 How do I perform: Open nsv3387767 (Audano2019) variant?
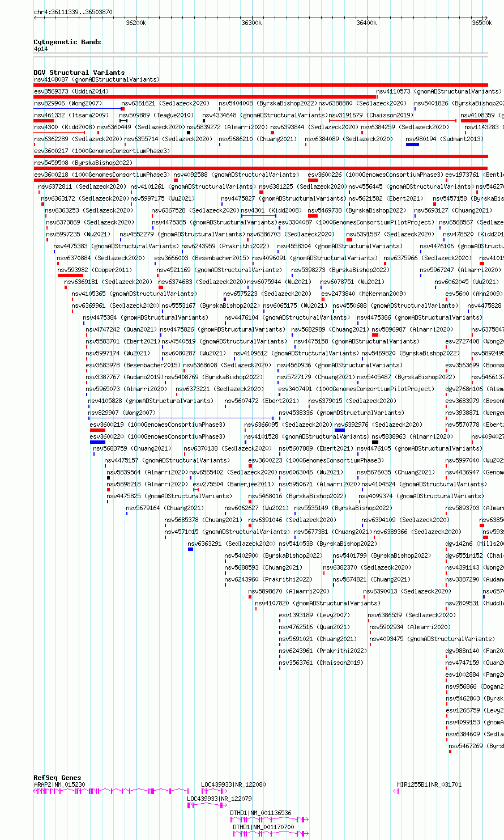125,377
